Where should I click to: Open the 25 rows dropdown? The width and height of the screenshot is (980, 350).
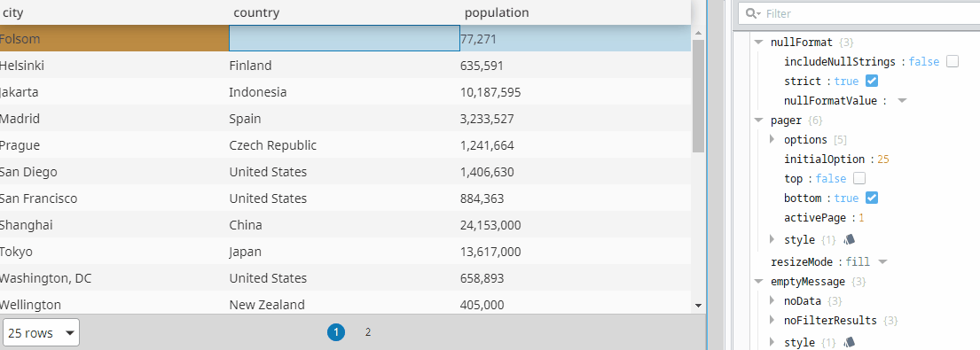click(42, 333)
